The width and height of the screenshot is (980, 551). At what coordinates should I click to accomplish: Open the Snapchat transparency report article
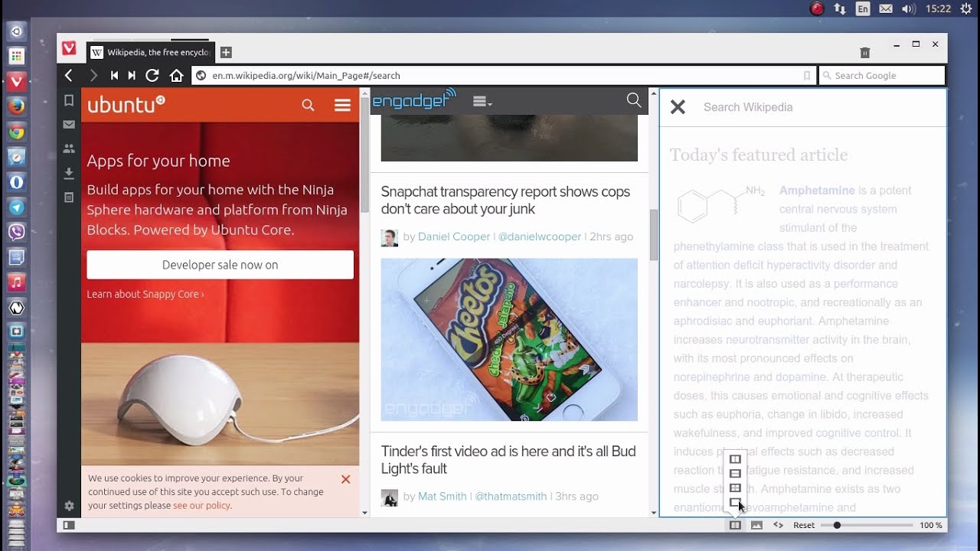(x=505, y=201)
